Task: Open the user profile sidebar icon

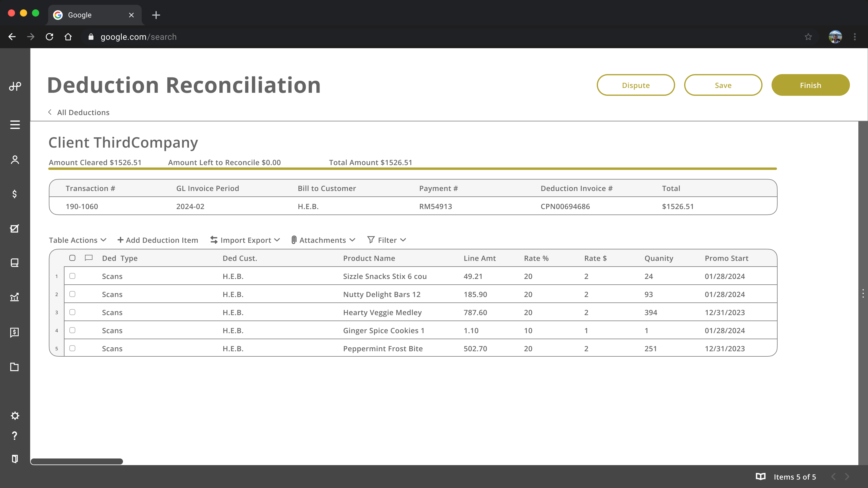Action: 14,160
